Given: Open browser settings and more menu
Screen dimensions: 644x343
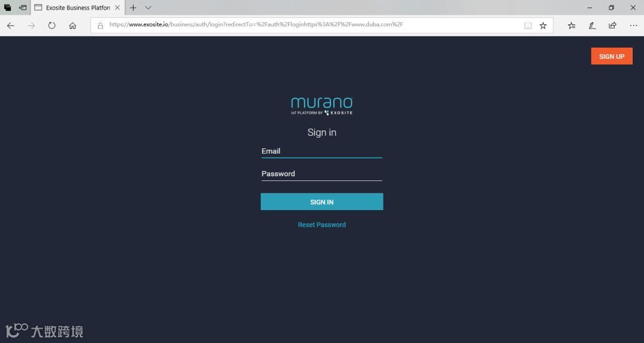Looking at the screenshot, I should [x=633, y=26].
